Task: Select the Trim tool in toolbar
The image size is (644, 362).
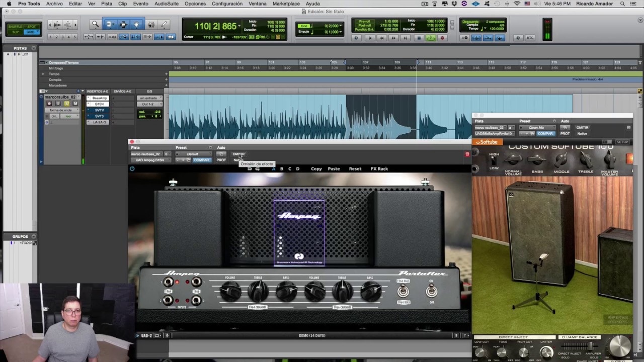Action: click(110, 24)
